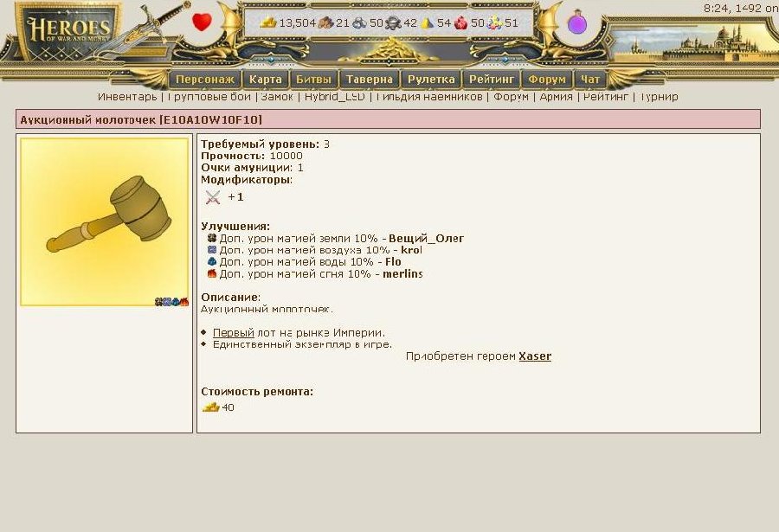
Task: Click the auction hammer artifact image
Action: [x=105, y=221]
